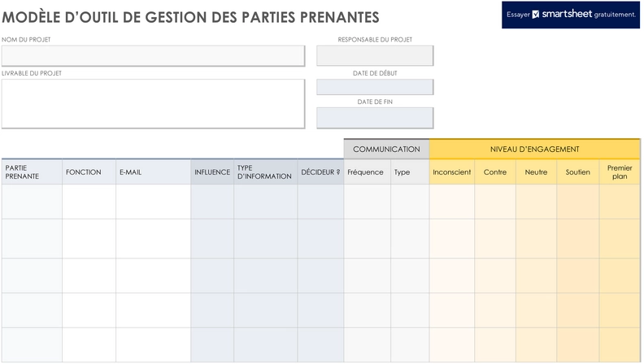Click the Nom du projet input field
The image size is (644, 364).
coord(153,56)
